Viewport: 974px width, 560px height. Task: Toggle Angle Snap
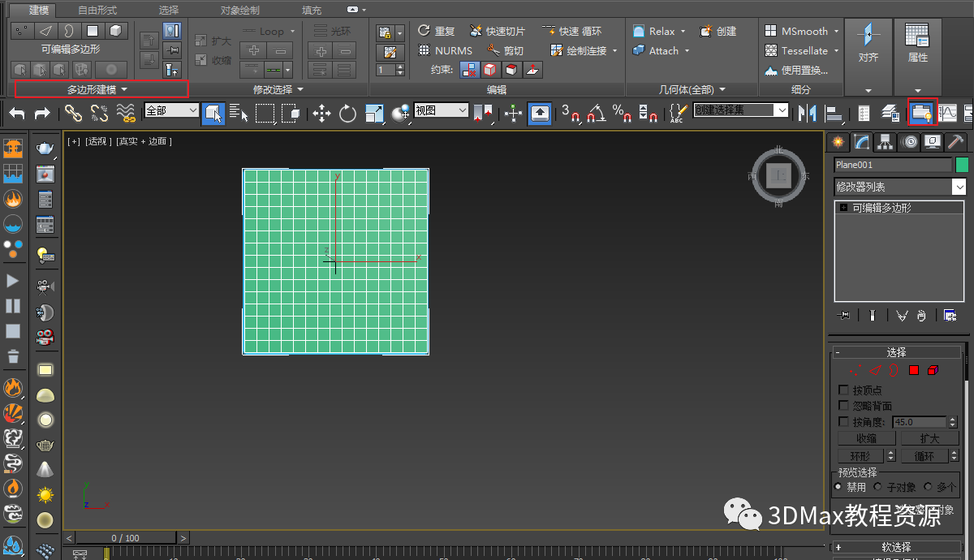[x=597, y=114]
